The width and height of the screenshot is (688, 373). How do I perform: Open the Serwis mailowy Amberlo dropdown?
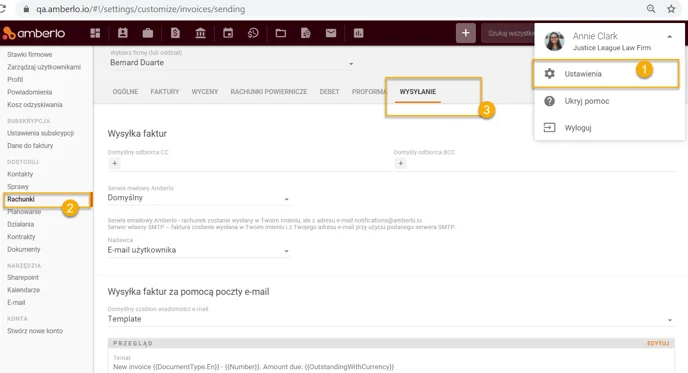(199, 198)
